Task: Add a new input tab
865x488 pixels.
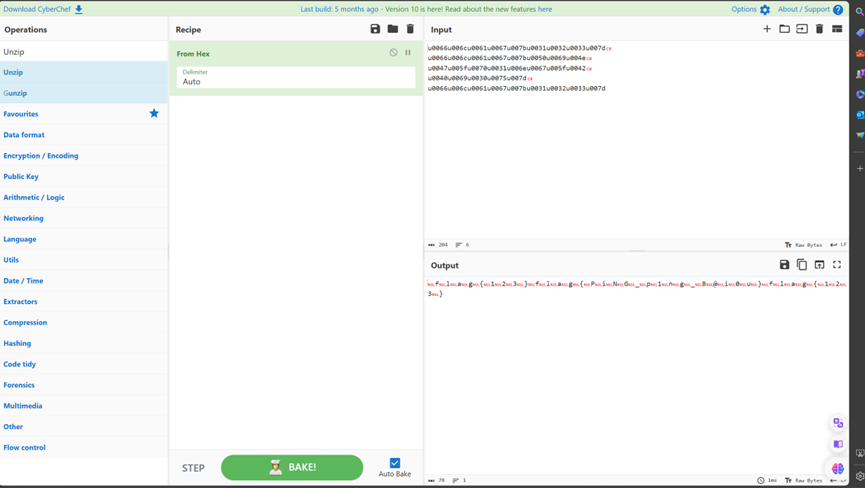Action: coord(767,29)
